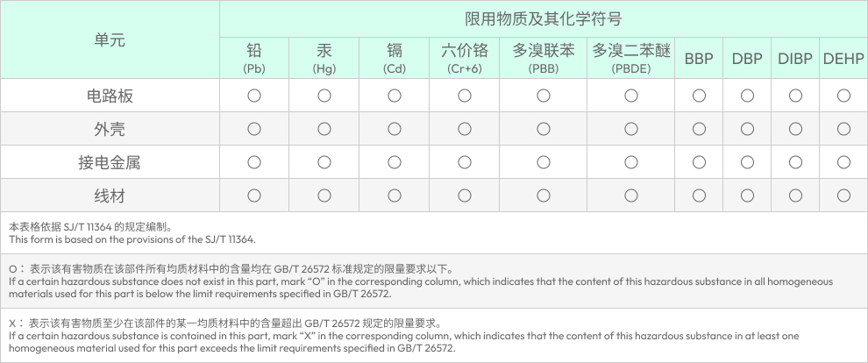Click the circle for 外壳 under 多溴二苯醚 (PBDE)

(x=631, y=129)
